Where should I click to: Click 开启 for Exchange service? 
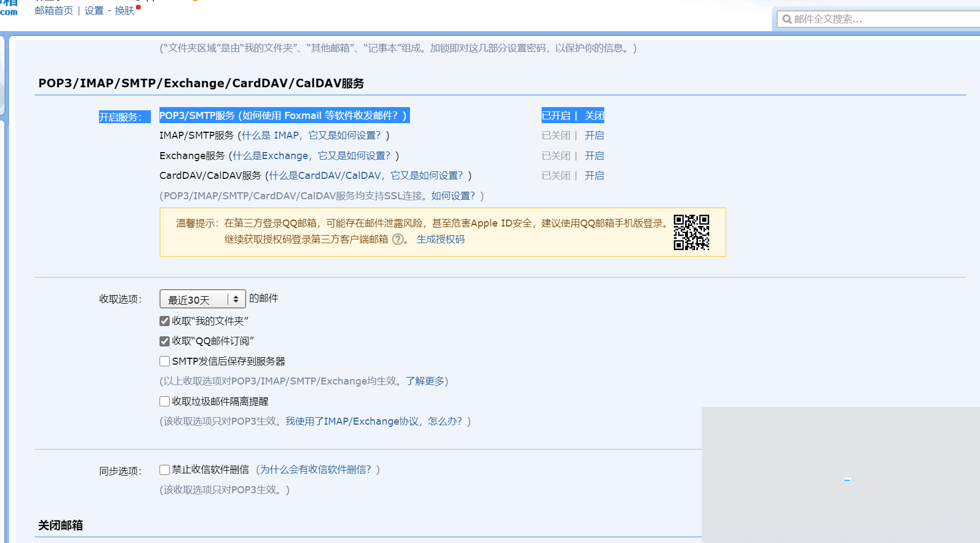pyautogui.click(x=594, y=156)
